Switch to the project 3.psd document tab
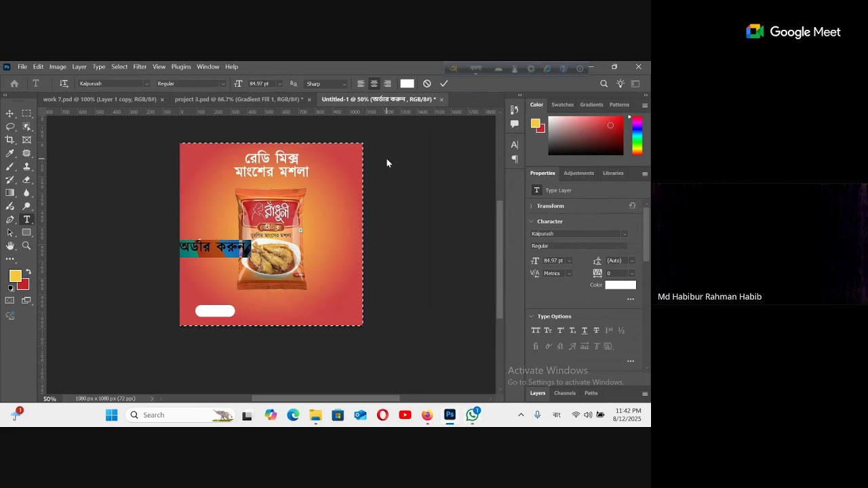The image size is (868, 488). point(239,99)
